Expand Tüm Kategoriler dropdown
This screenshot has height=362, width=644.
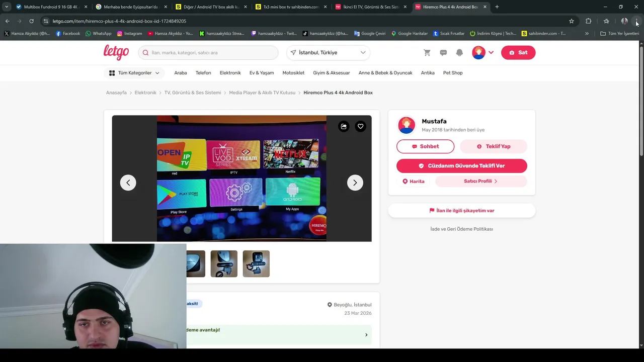tap(134, 73)
